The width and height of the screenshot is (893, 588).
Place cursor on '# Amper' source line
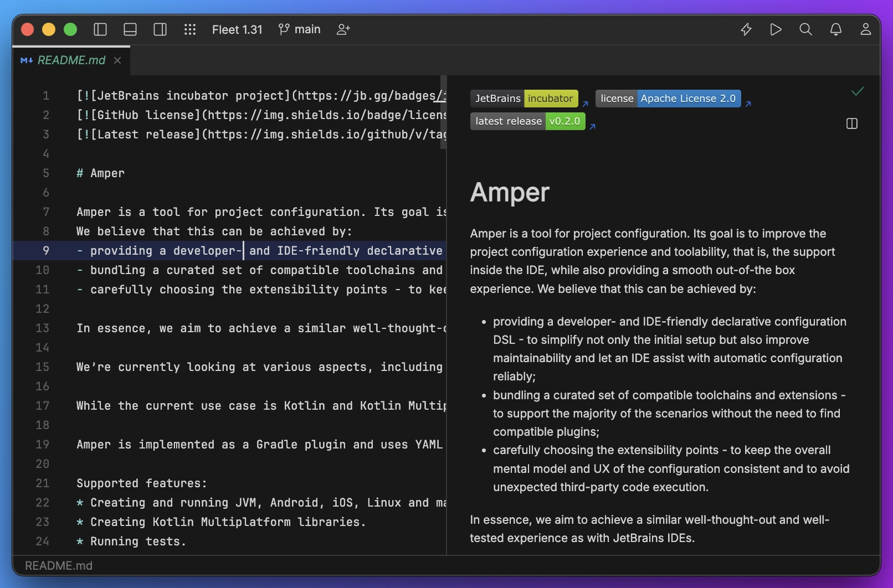[100, 173]
